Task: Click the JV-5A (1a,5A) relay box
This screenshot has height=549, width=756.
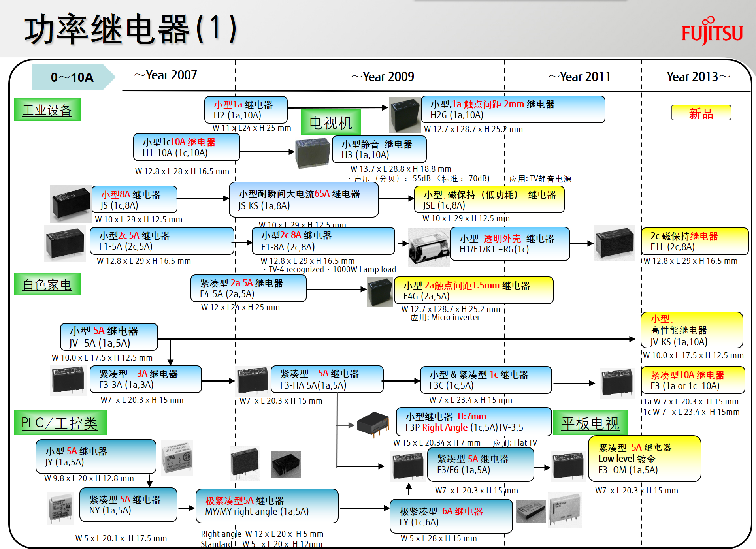Action: 109,337
